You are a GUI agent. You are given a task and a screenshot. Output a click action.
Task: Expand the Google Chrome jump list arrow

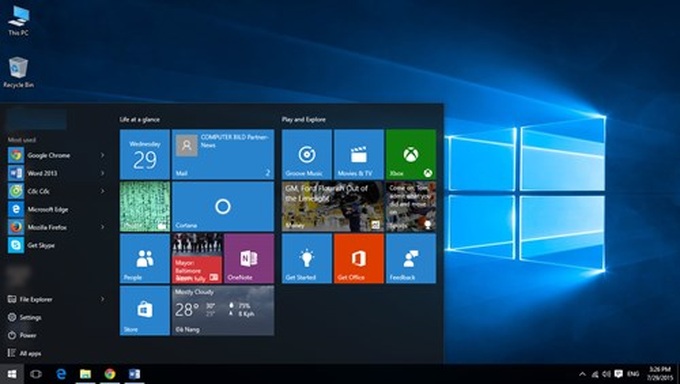point(103,155)
